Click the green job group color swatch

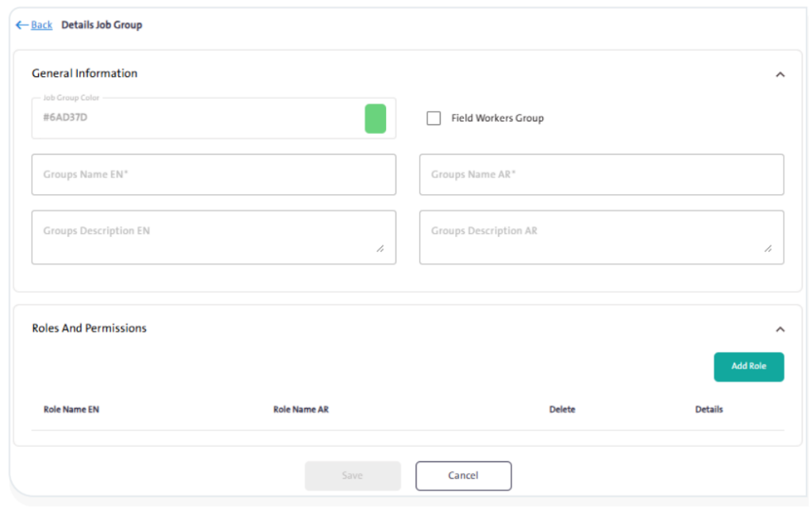(x=375, y=118)
